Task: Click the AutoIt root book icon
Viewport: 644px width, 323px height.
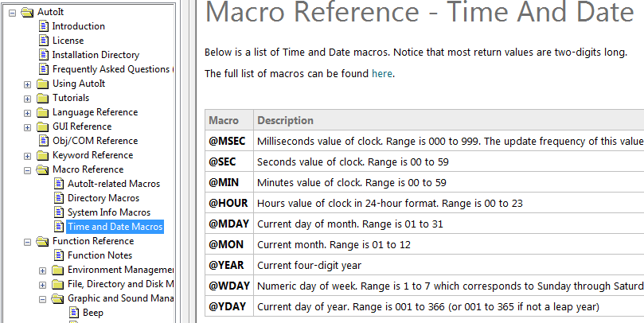Action: (28, 12)
